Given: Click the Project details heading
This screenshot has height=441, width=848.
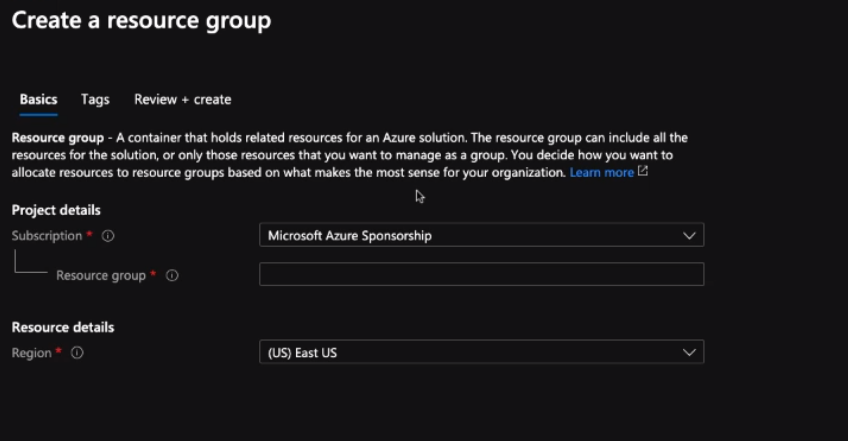Looking at the screenshot, I should pyautogui.click(x=56, y=210).
